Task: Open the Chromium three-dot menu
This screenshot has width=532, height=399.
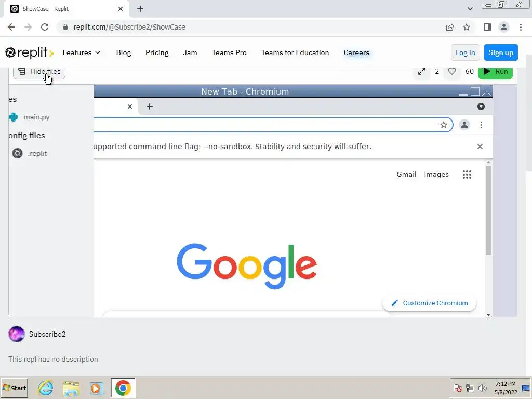Action: coord(481,125)
